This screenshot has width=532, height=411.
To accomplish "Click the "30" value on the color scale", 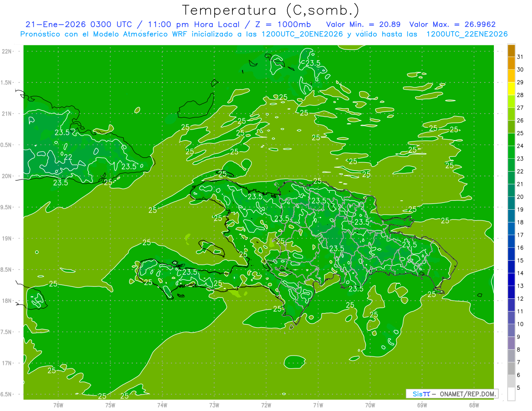I will click(520, 70).
